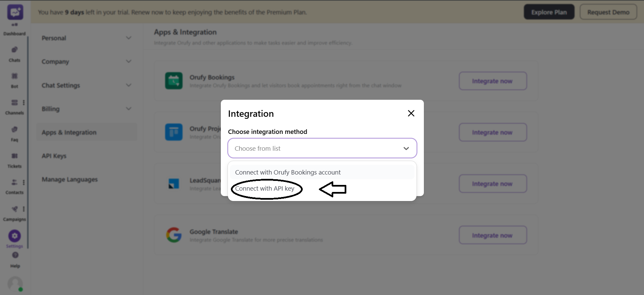Screen dimensions: 644x295
Task: Open the Campaigns icon in sidebar
Action: point(14,209)
